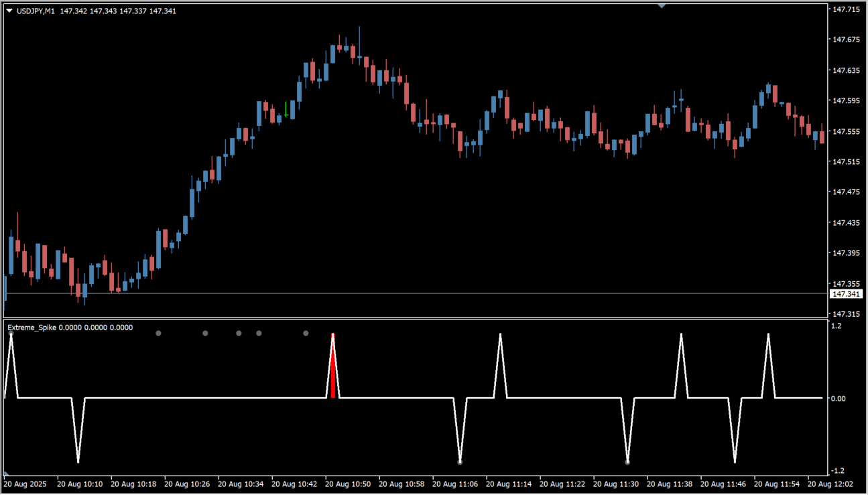Click the 147.515 price scale label
Viewport: 868px width, 495px height.
846,162
